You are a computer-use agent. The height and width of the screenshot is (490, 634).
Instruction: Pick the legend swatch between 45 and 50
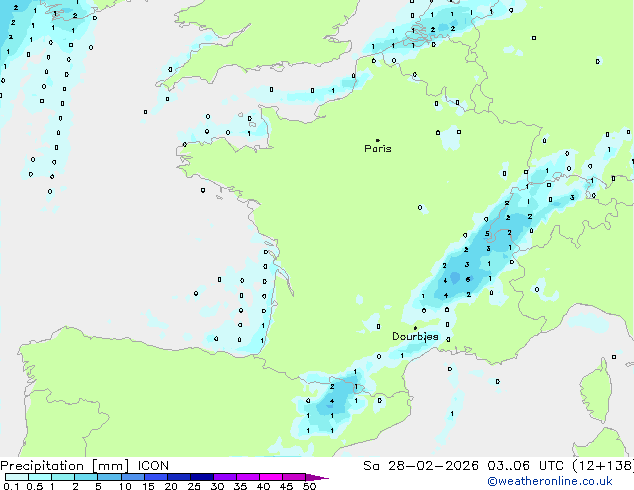tap(294, 477)
